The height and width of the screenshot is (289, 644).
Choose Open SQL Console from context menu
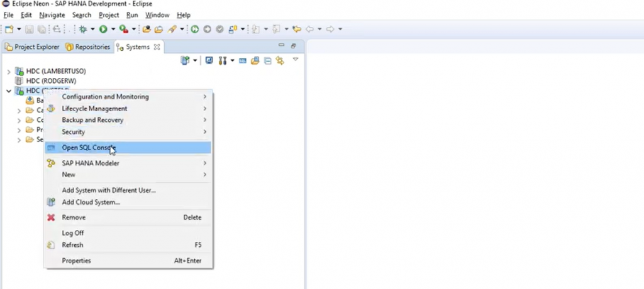(88, 148)
